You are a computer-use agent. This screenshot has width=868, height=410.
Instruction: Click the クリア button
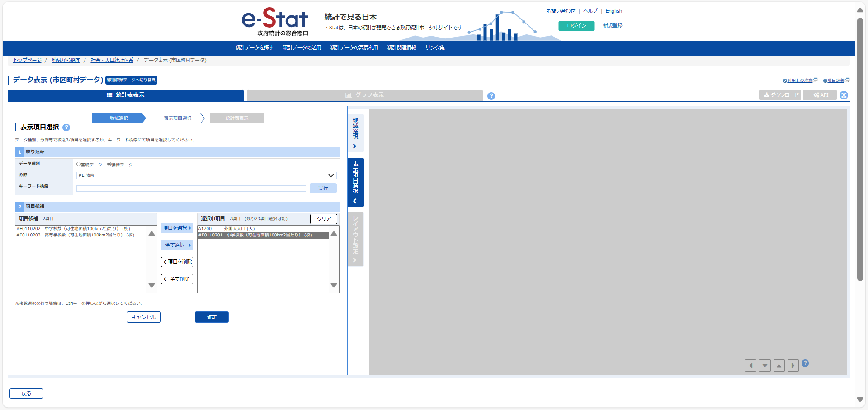(324, 219)
